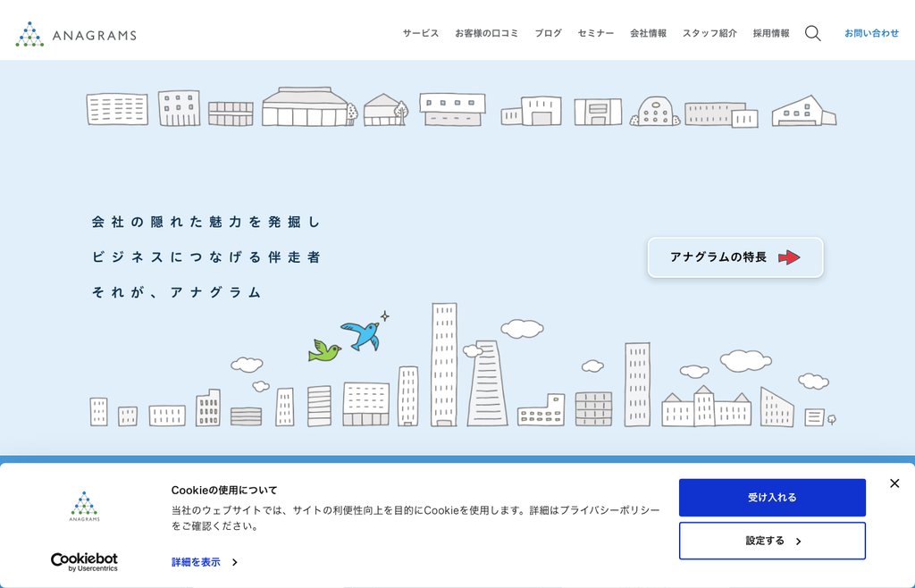Click the お問い合わせ contact link
Image resolution: width=915 pixels, height=588 pixels.
coord(871,32)
